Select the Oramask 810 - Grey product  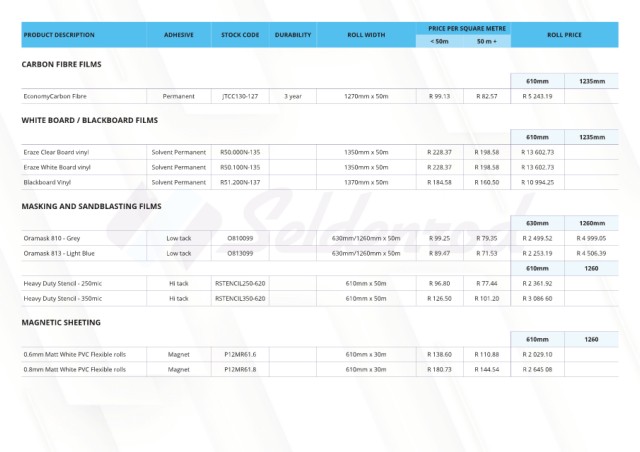(52, 238)
